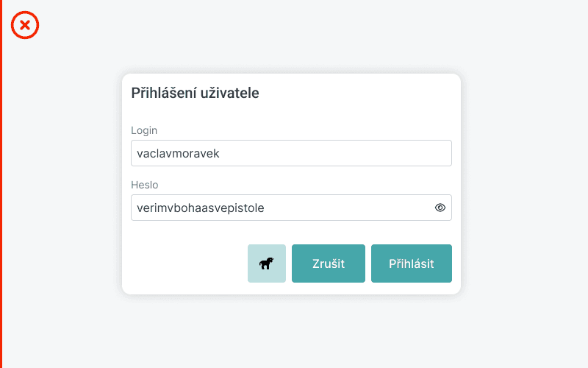This screenshot has height=368, width=588.
Task: Click the Login input field
Action: 291,153
